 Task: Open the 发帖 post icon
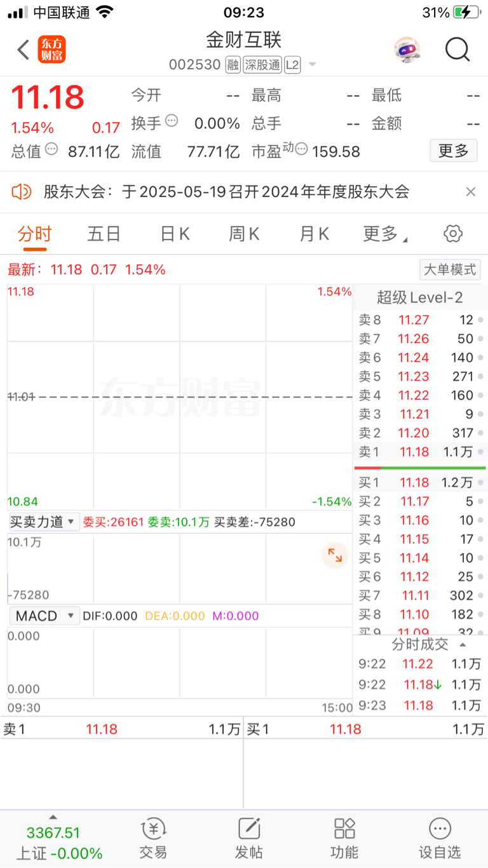(249, 829)
